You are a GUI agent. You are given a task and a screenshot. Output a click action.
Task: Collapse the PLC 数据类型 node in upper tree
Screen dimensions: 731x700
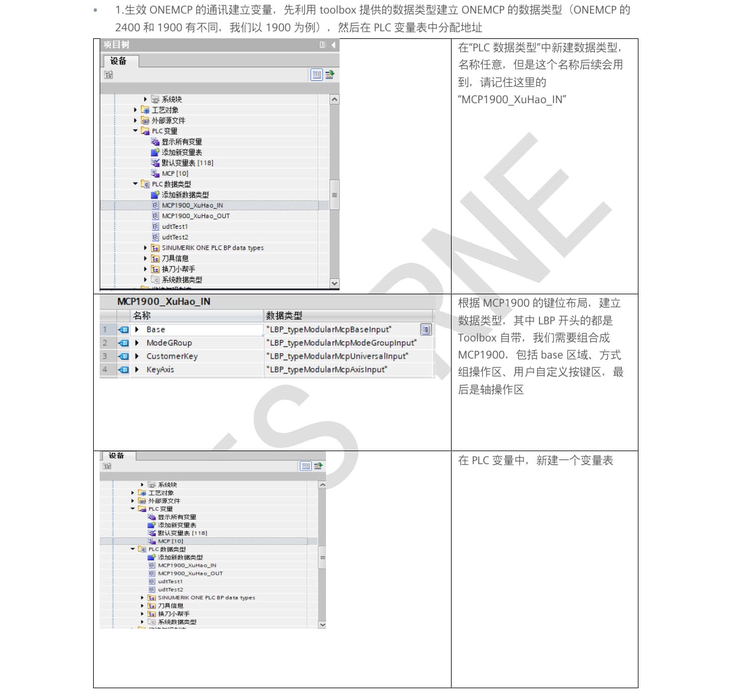coord(136,184)
